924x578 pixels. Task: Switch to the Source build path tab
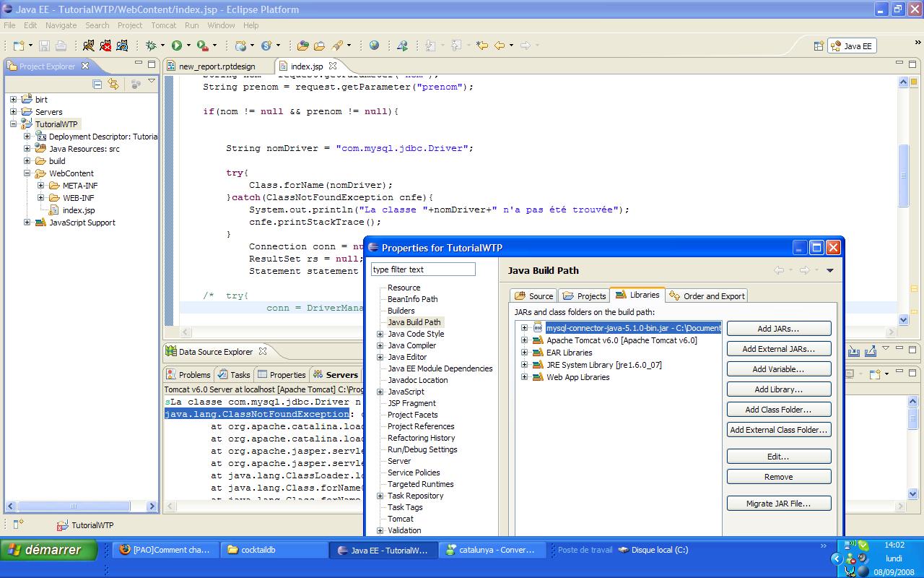pos(534,296)
